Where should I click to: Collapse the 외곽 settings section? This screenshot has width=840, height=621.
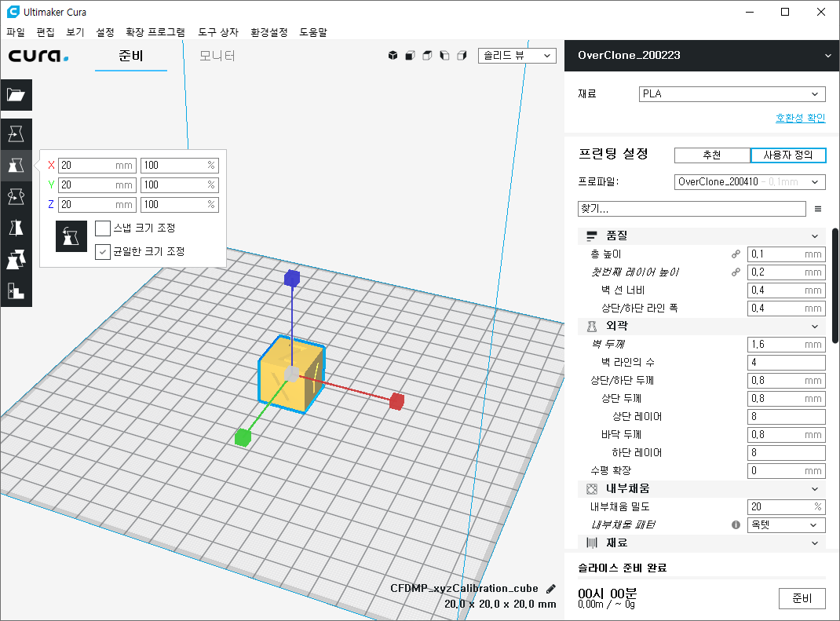click(703, 326)
